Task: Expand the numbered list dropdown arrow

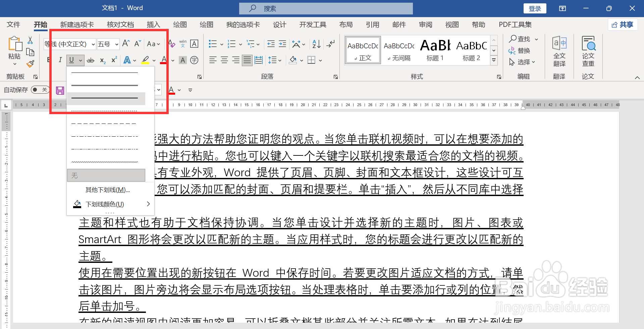Action: coord(240,44)
